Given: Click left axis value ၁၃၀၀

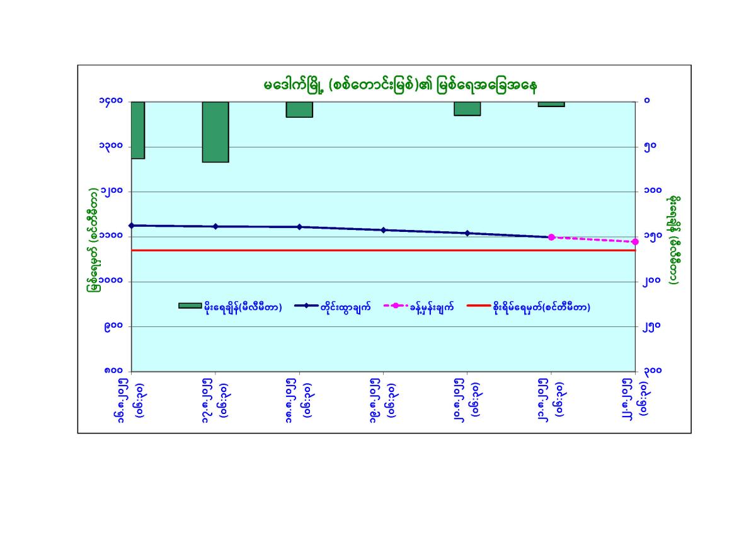Looking at the screenshot, I should 110,146.
